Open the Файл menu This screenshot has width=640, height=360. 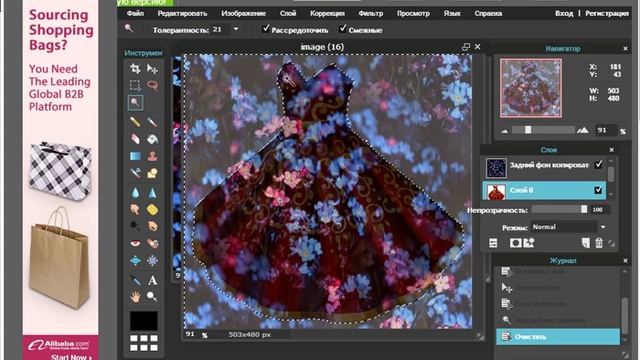(x=135, y=13)
